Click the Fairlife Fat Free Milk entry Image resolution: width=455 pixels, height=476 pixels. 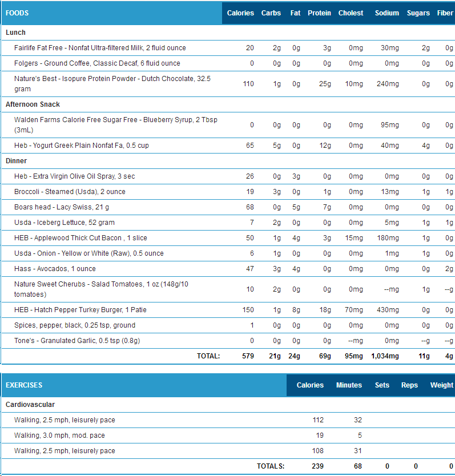point(100,48)
